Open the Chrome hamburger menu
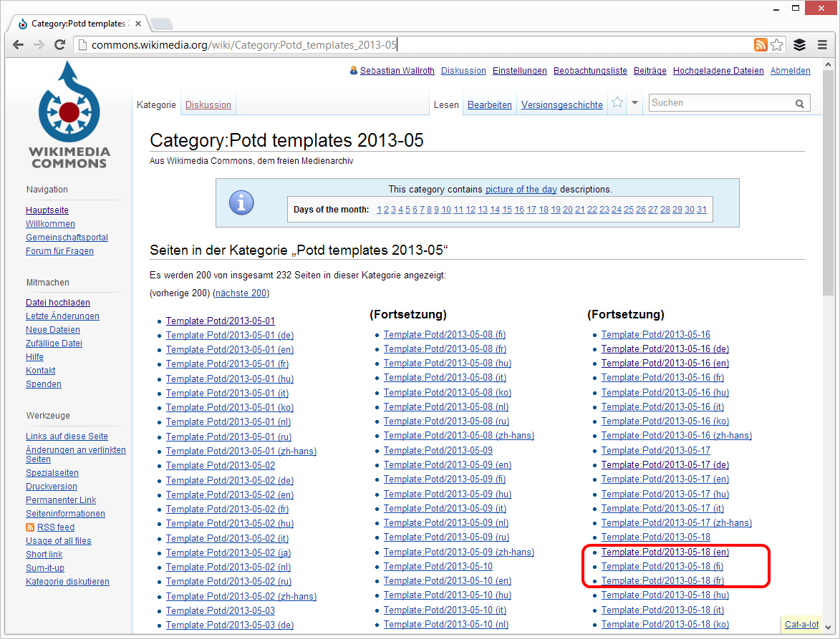Viewport: 840px width, 639px height. coord(822,45)
